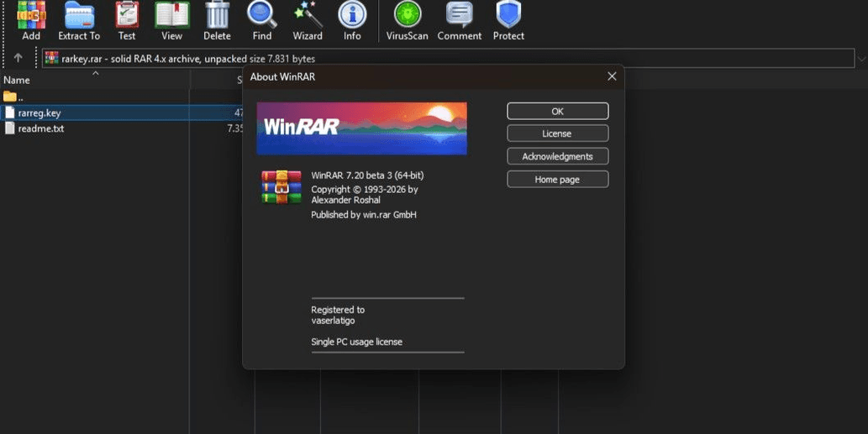Open the Find magnifier tool
The image size is (868, 434).
click(x=262, y=18)
